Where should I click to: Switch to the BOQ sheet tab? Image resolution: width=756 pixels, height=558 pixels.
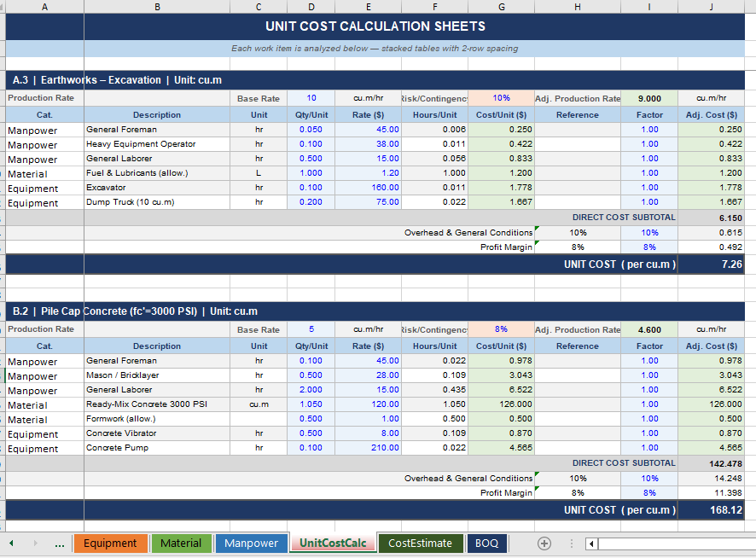pos(486,543)
